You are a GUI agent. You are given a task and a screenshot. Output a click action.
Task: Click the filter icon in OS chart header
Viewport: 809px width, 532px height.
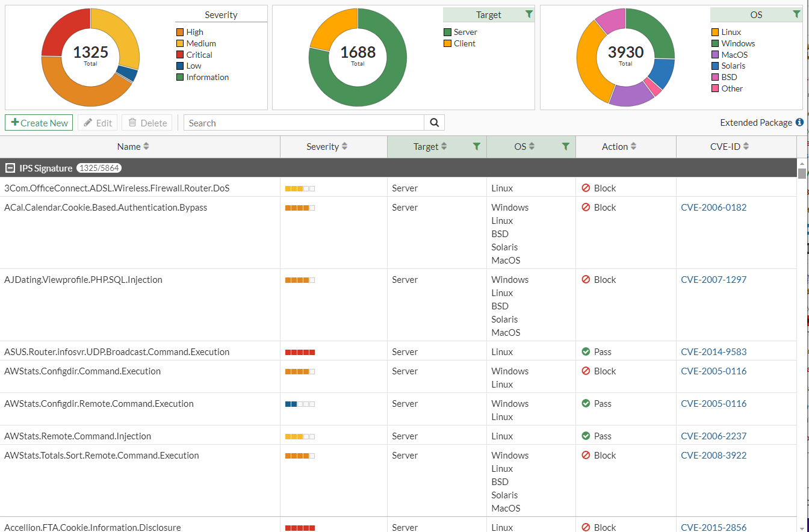(x=796, y=14)
